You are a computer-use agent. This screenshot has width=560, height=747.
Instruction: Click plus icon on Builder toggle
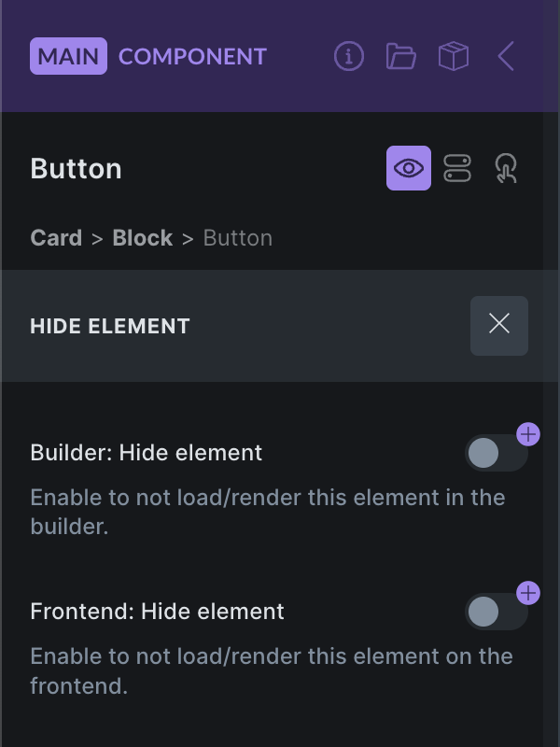click(x=528, y=434)
